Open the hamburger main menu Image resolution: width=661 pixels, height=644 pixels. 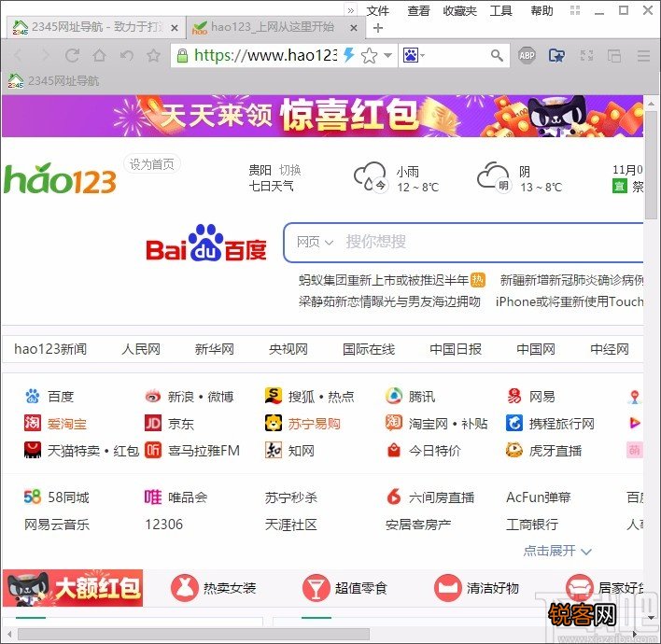click(643, 55)
